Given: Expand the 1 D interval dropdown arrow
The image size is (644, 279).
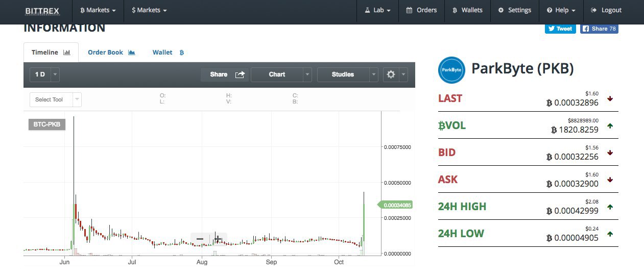Looking at the screenshot, I should pos(55,74).
